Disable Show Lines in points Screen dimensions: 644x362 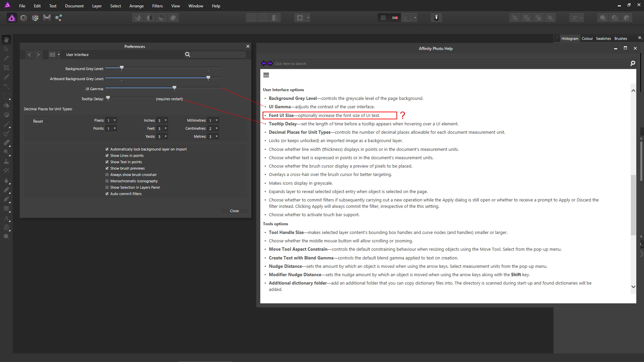point(107,156)
